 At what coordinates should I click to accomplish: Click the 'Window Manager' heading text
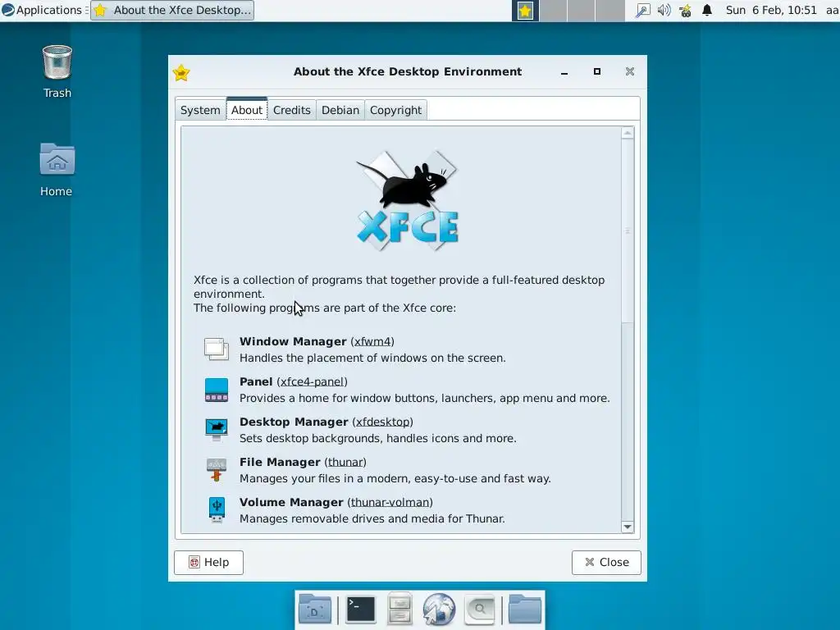(x=293, y=342)
